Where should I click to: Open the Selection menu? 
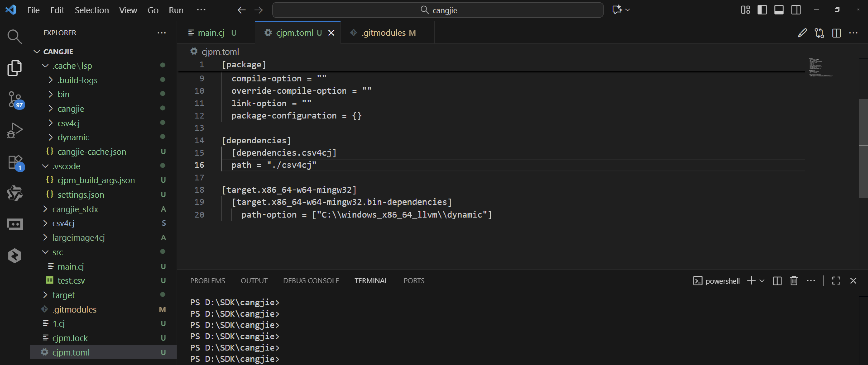pos(92,10)
